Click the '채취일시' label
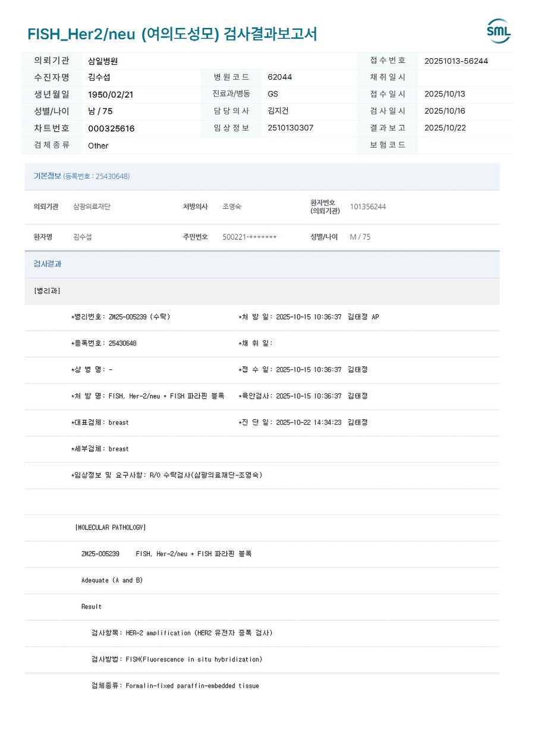535x756 pixels. point(388,77)
